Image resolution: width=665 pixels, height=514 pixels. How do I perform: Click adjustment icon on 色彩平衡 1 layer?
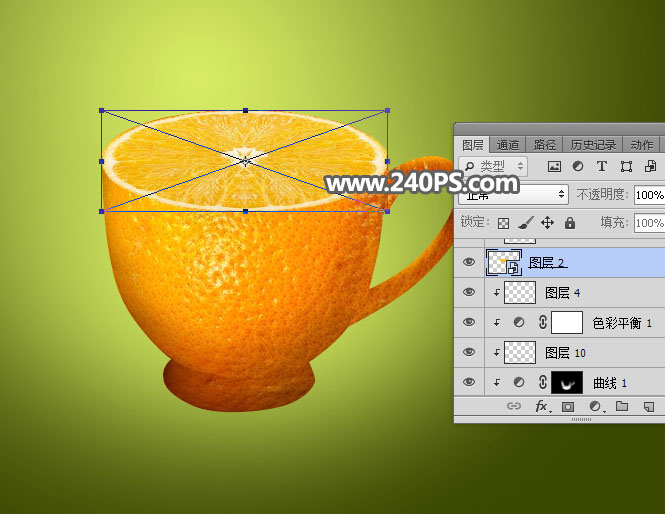tap(519, 323)
